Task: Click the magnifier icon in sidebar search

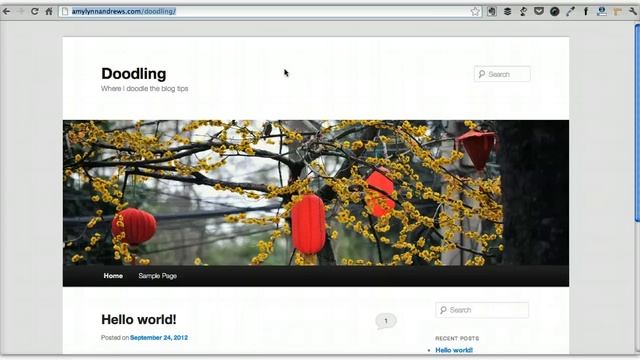Action: [443, 310]
